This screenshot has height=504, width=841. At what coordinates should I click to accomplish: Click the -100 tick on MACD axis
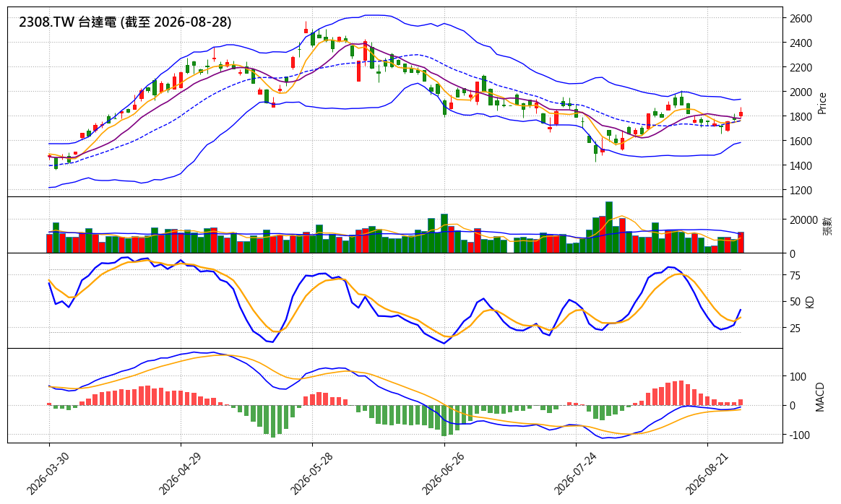click(800, 435)
